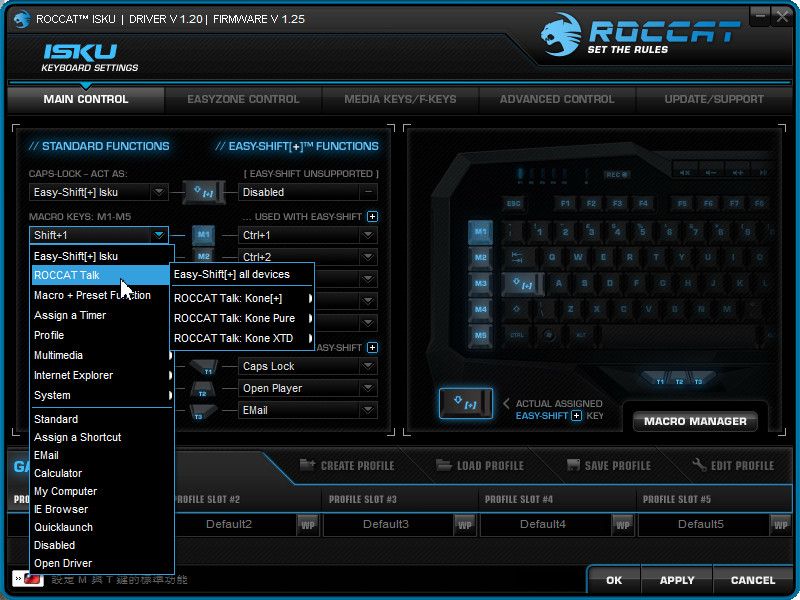Click the T1 thumb key icon beside Caps Lock
Screen dimensions: 800x600
pos(204,367)
